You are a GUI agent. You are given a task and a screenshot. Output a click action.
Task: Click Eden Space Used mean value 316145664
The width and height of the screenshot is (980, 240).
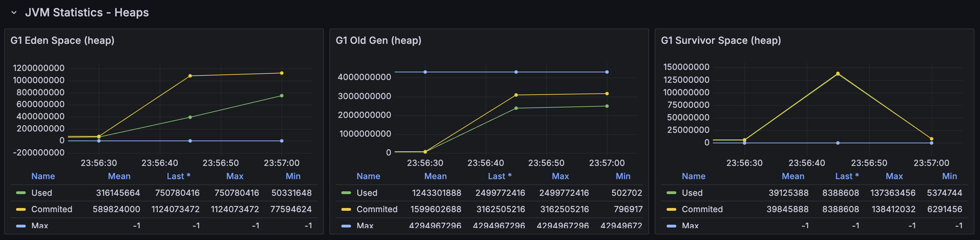click(118, 193)
